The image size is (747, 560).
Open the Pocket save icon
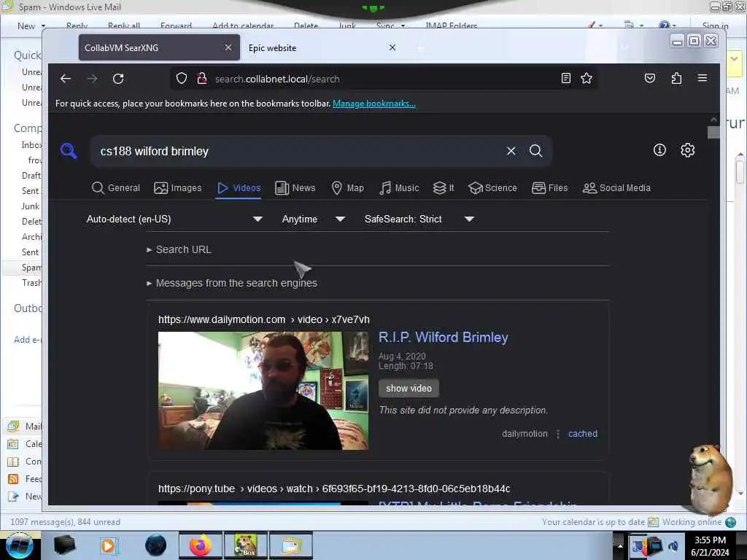(x=650, y=79)
